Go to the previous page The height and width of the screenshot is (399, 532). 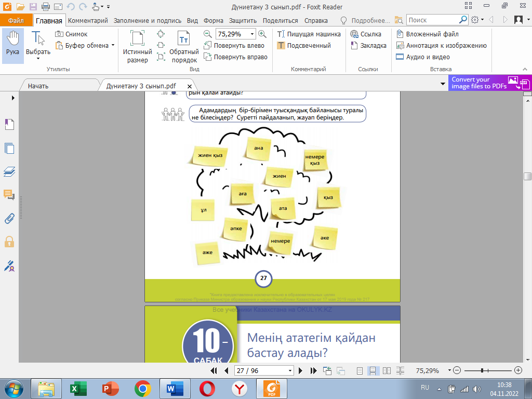coord(227,370)
